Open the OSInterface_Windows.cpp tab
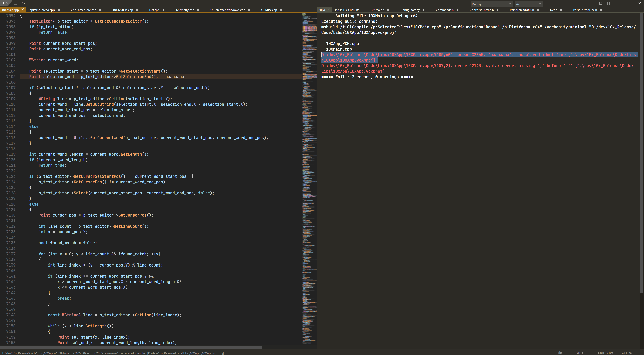644x355 pixels. (228, 10)
